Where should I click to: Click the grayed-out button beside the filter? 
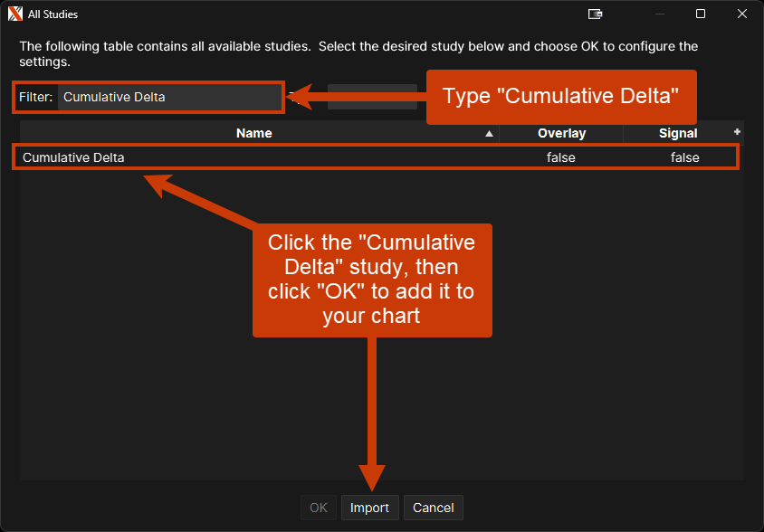click(371, 97)
